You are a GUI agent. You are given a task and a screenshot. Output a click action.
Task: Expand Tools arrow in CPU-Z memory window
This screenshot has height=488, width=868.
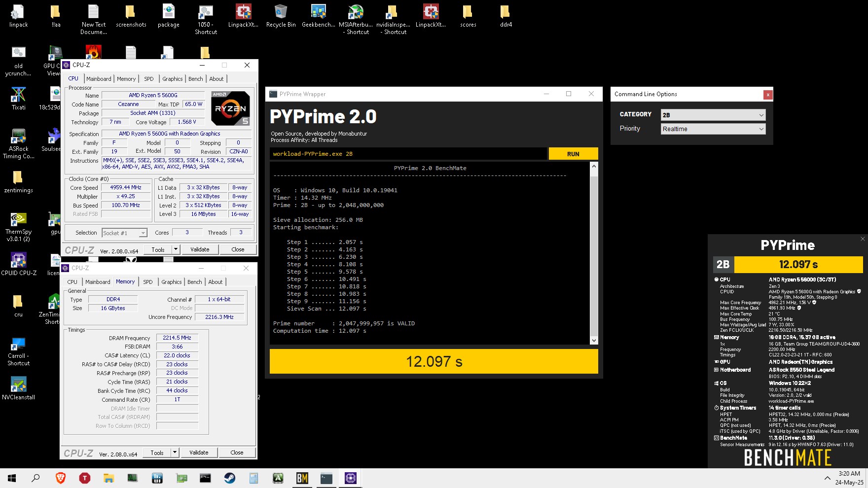pos(175,453)
